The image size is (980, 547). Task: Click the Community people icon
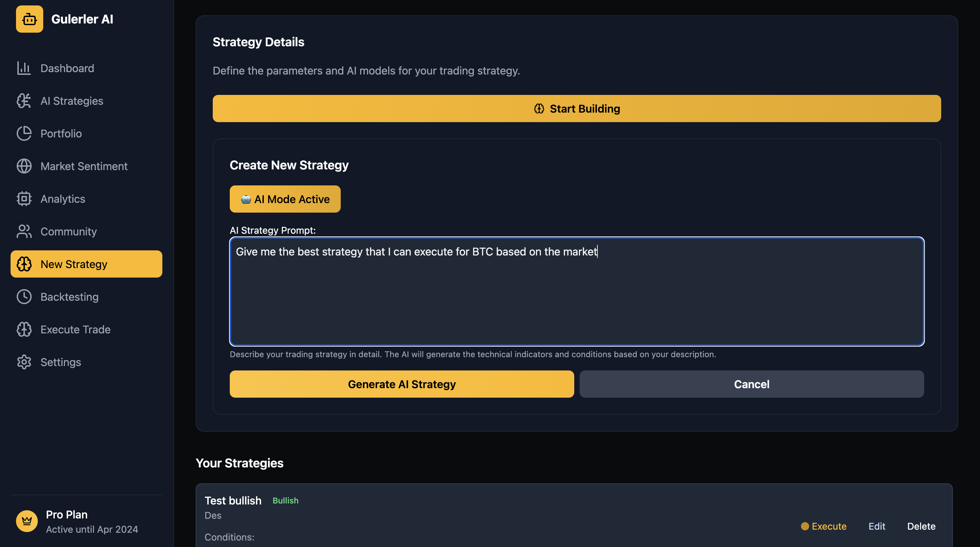coord(24,232)
